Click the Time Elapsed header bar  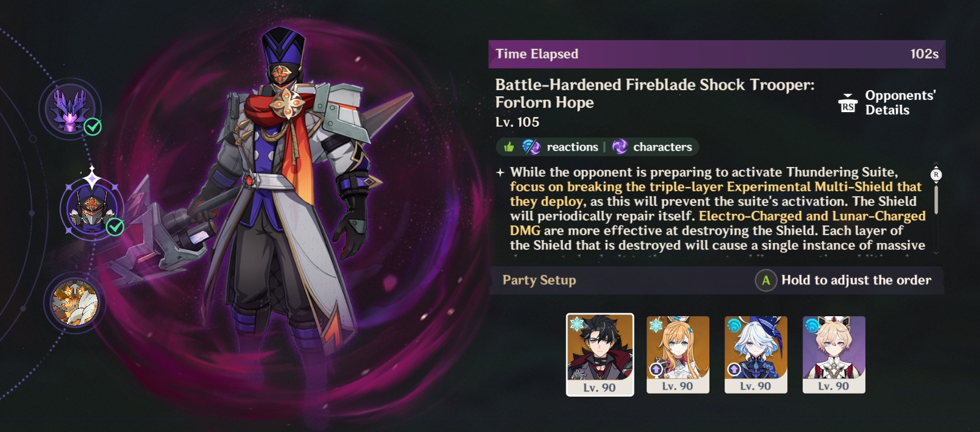click(x=717, y=54)
